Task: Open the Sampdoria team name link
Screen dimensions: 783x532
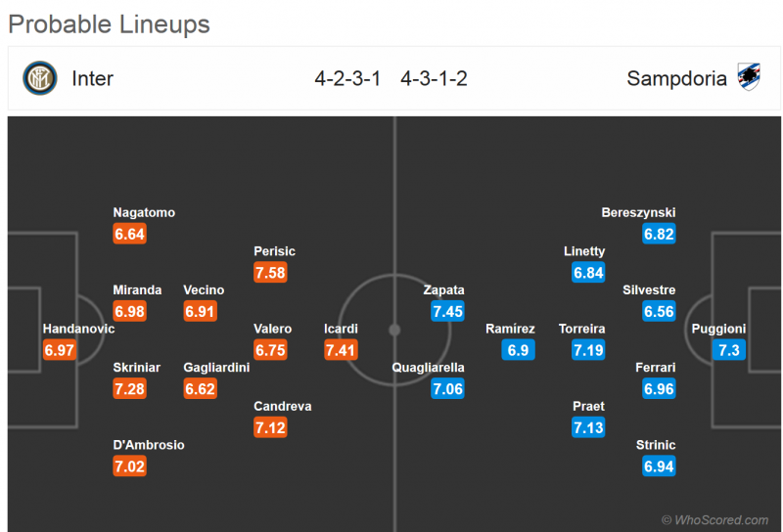Action: pos(676,78)
